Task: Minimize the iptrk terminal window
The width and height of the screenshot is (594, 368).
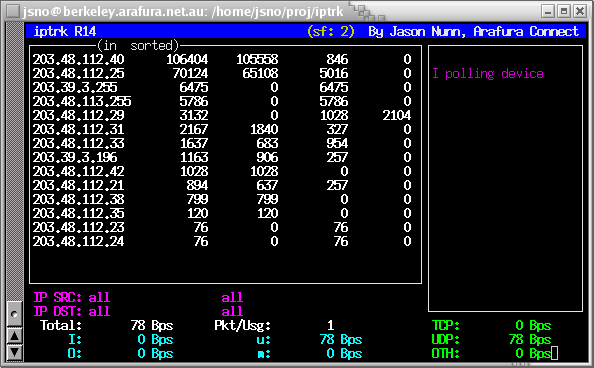Action: point(548,11)
